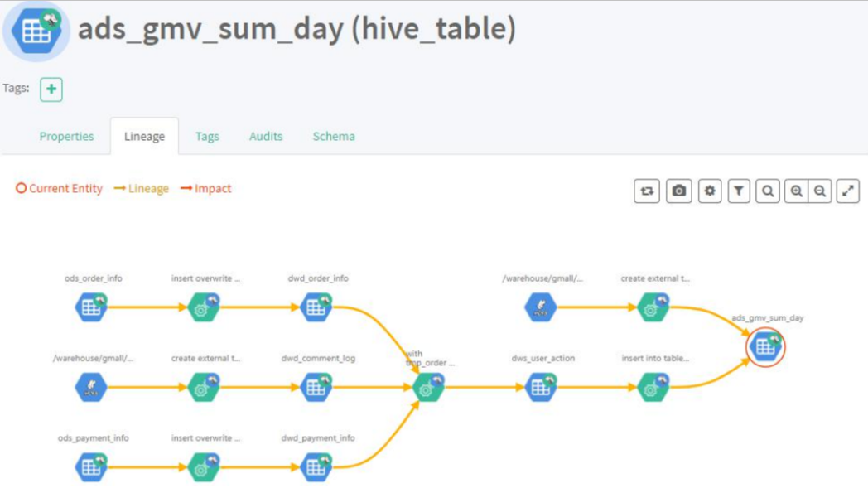
Task: Click the 'with tmp_order' process node
Action: point(428,387)
